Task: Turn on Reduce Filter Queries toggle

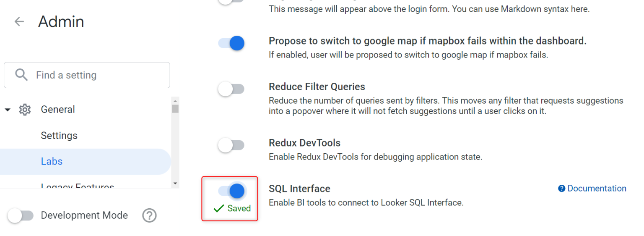Action: click(x=231, y=89)
